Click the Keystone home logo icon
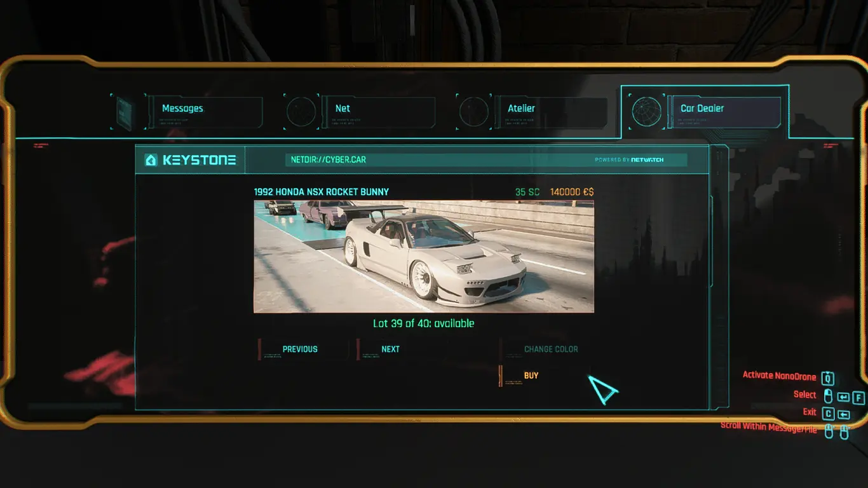The width and height of the screenshot is (868, 488). pos(151,160)
